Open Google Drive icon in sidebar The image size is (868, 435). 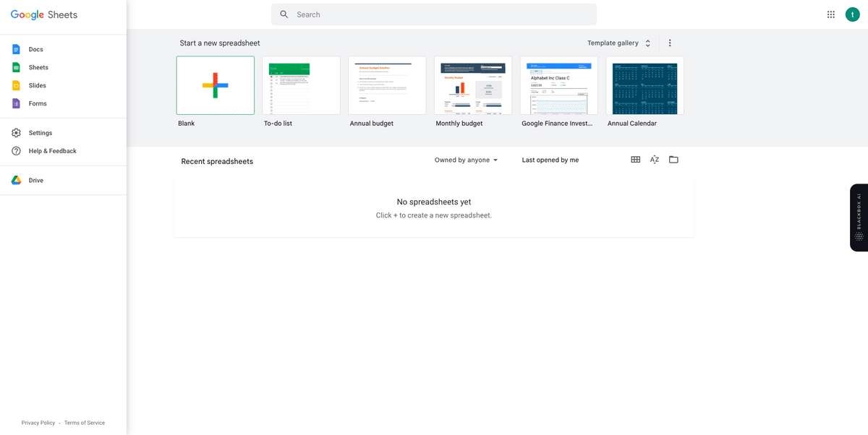pos(16,180)
